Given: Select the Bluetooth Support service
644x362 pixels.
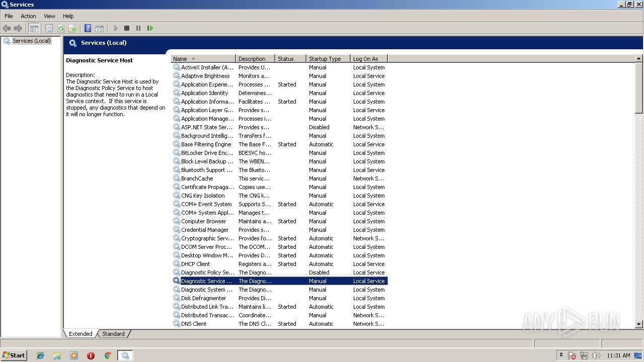Looking at the screenshot, I should coord(279,170).
